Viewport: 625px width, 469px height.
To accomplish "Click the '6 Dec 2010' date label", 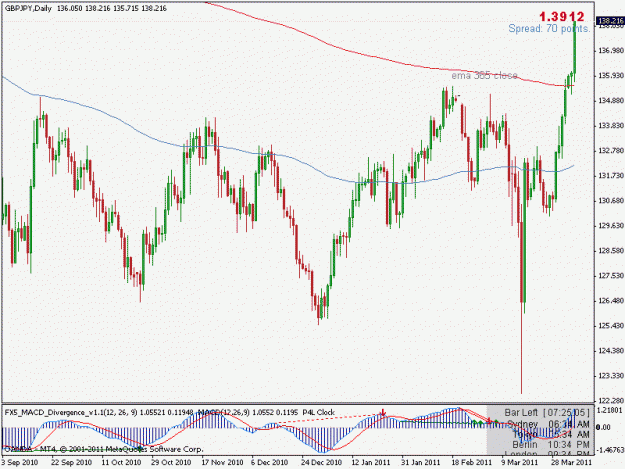I will pyautogui.click(x=269, y=463).
